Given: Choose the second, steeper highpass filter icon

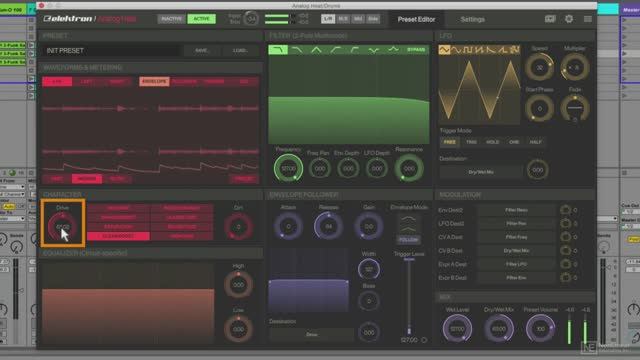Looking at the screenshot, I should pyautogui.click(x=355, y=50).
